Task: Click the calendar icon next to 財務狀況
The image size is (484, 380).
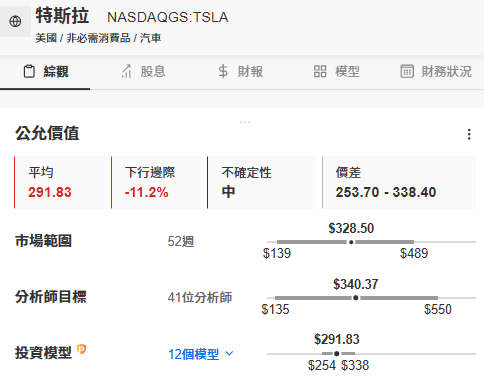Action: (x=407, y=71)
